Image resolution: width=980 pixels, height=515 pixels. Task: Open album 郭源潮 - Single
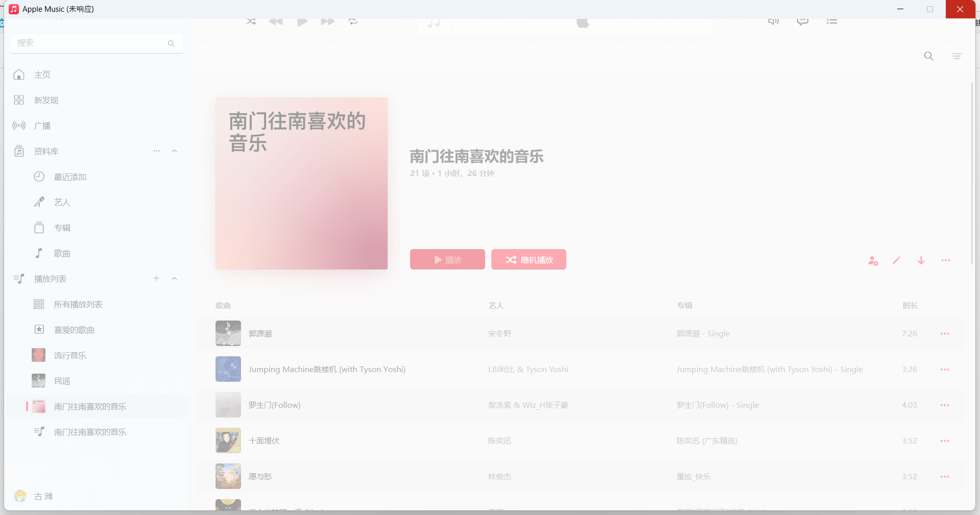[703, 333]
